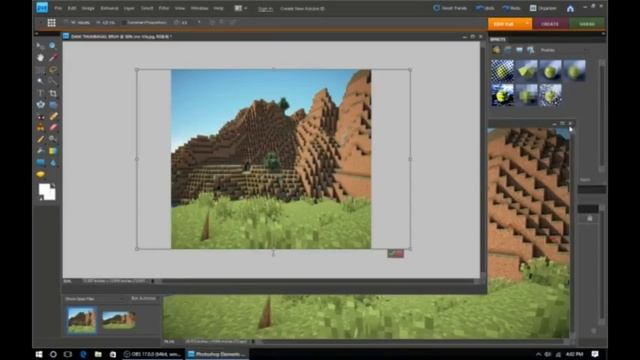Open the Bin Actions dropdown
This screenshot has width=640, height=360.
click(144, 299)
